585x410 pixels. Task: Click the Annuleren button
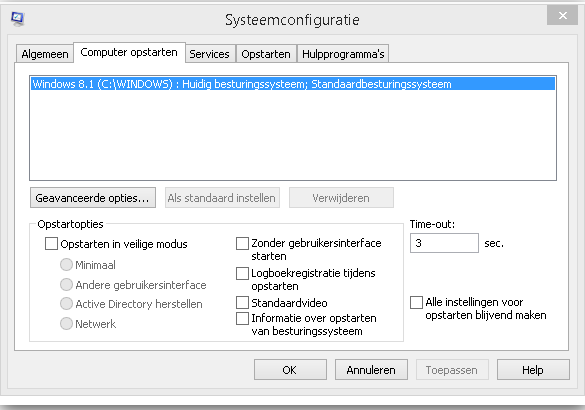371,370
